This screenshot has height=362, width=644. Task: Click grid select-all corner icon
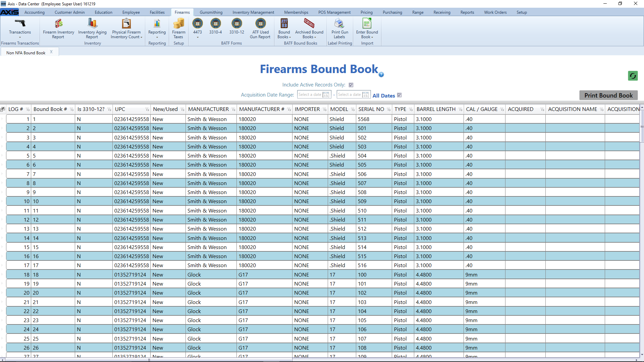(3, 109)
